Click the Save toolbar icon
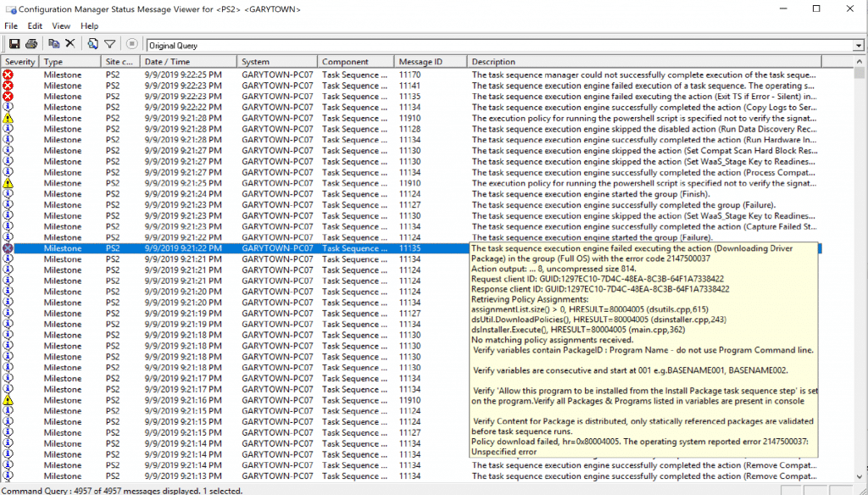Screen dimensions: 868x495 pos(14,44)
